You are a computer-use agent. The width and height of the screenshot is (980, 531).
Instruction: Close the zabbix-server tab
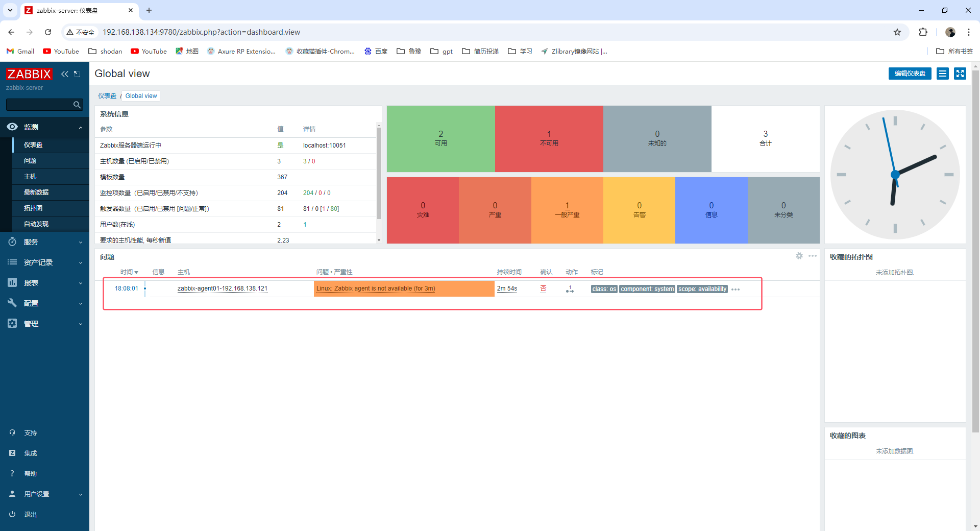click(131, 10)
